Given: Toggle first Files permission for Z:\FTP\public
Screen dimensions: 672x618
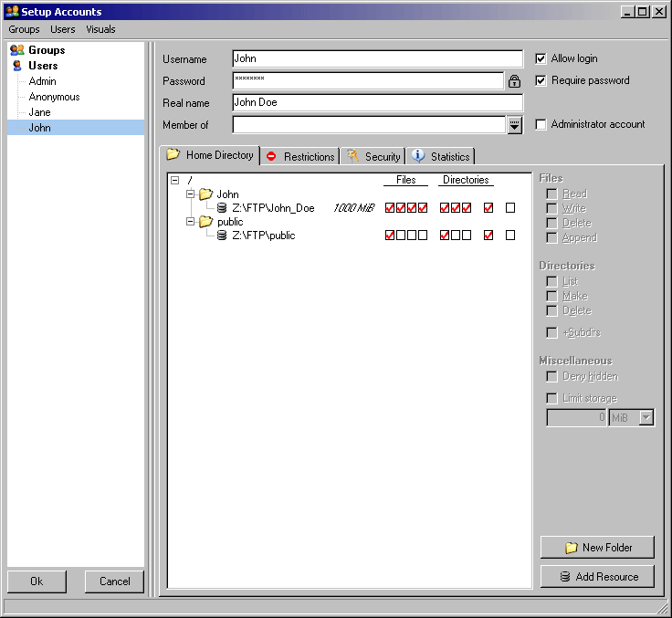Looking at the screenshot, I should 390,236.
